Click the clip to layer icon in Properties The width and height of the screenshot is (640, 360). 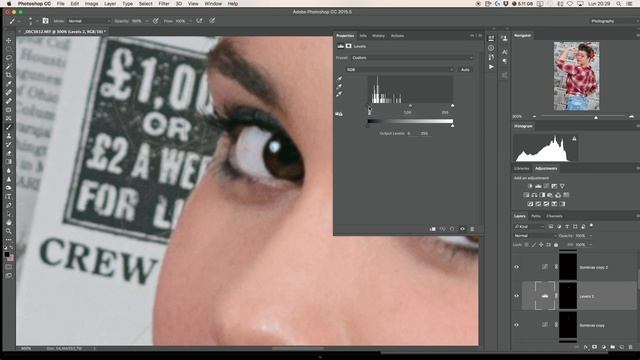tap(433, 229)
